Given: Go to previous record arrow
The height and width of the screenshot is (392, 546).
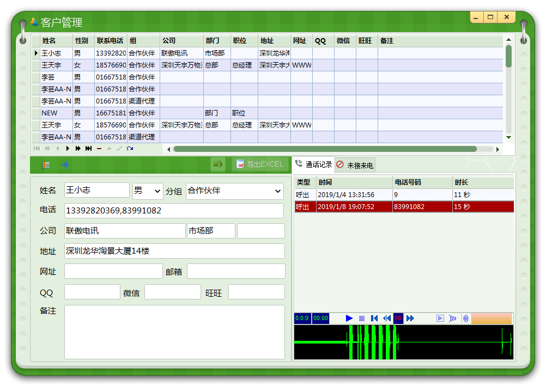Looking at the screenshot, I should coord(57,149).
